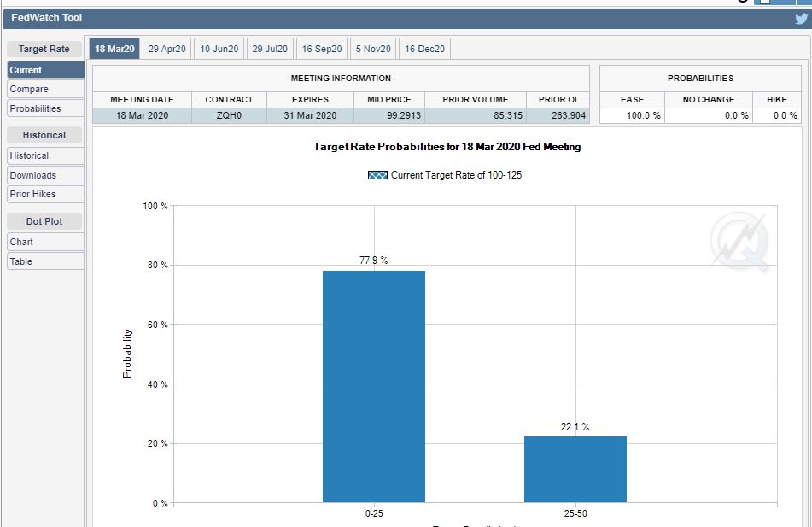
Task: Open the 16 Dec20 meeting tab
Action: point(424,50)
